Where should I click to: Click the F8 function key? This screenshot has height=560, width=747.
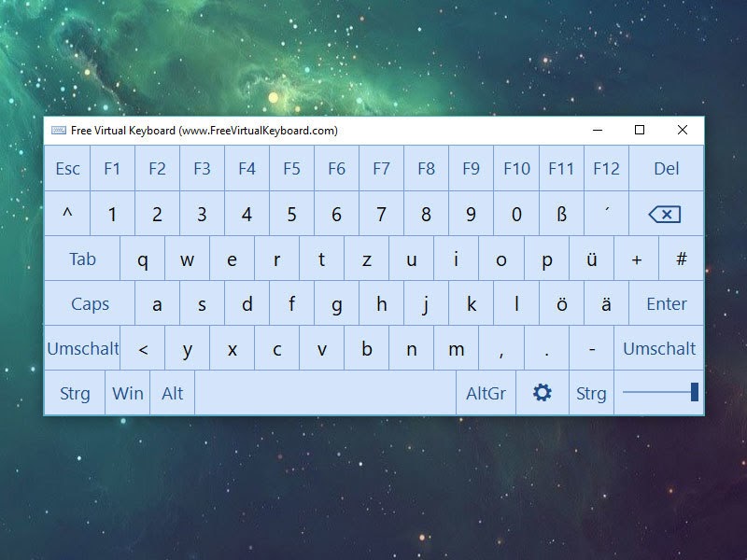click(426, 169)
